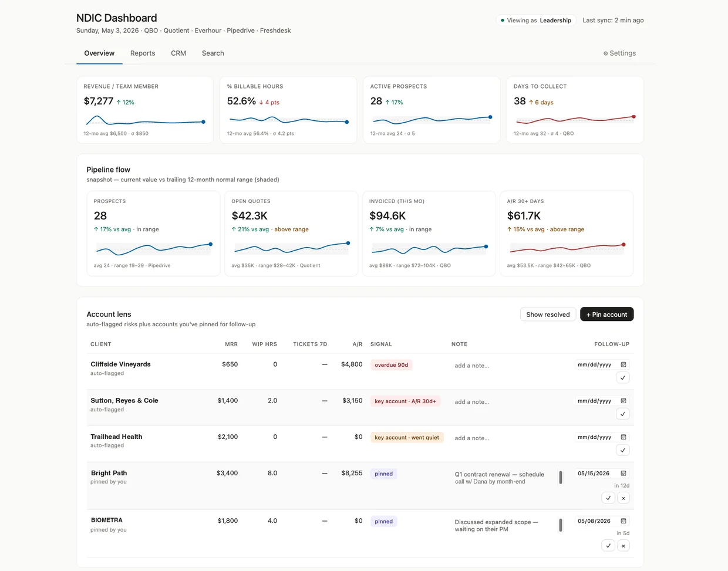This screenshot has width=728, height=571.
Task: Click the $42.3K open quotes value
Action: pos(250,216)
